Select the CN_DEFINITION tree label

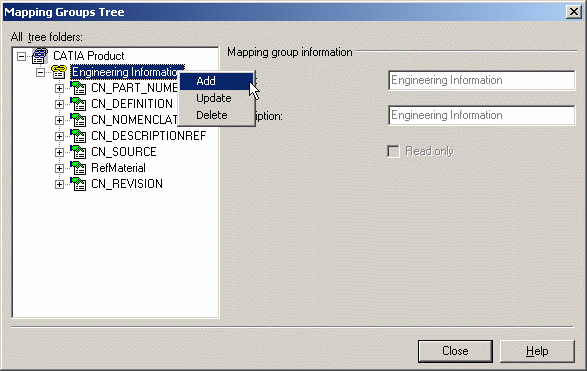click(132, 104)
